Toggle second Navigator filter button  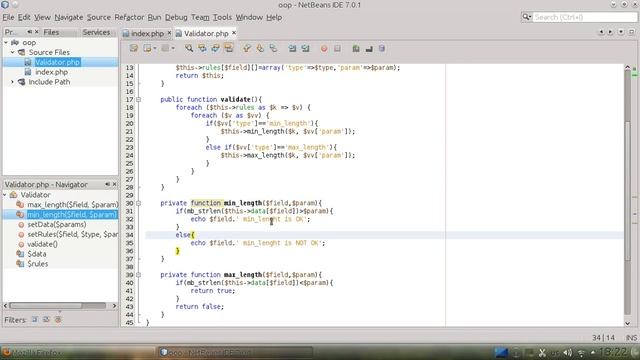pyautogui.click(x=46, y=320)
